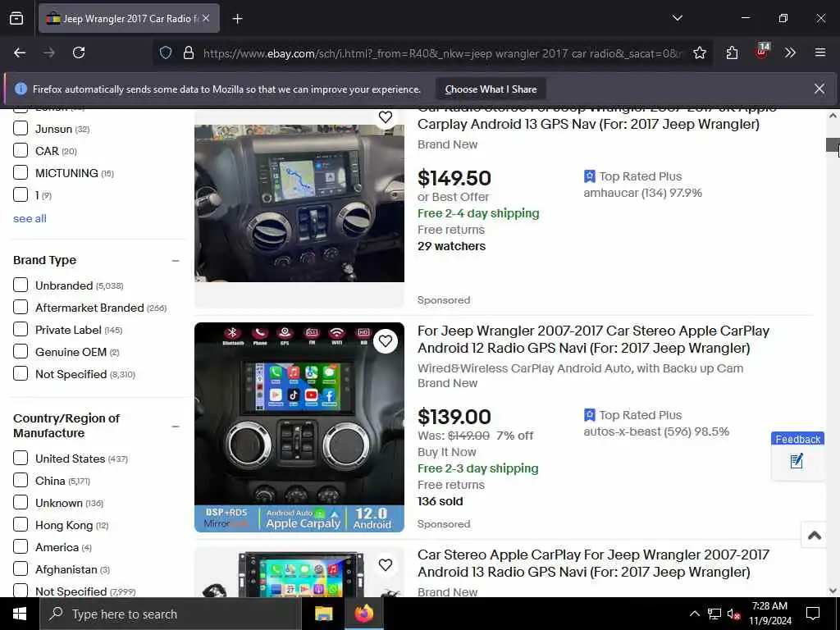This screenshot has height=630, width=840.
Task: Top Rated Plus badge for amhaucar
Action: [632, 176]
